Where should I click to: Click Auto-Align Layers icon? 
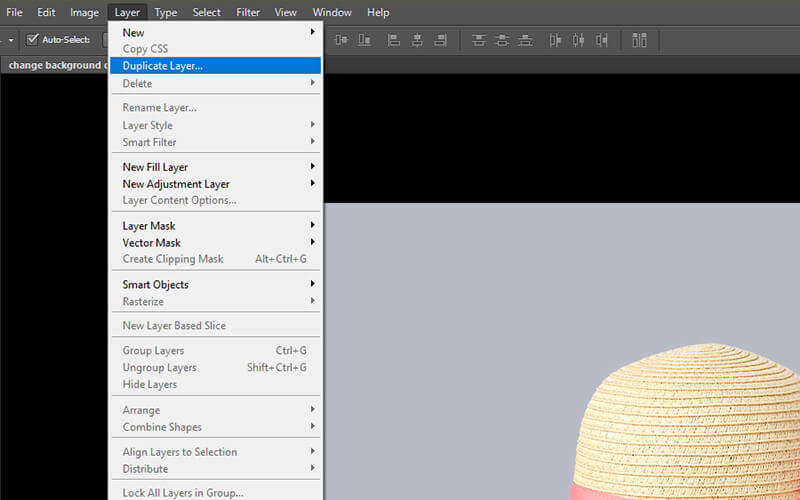point(639,40)
